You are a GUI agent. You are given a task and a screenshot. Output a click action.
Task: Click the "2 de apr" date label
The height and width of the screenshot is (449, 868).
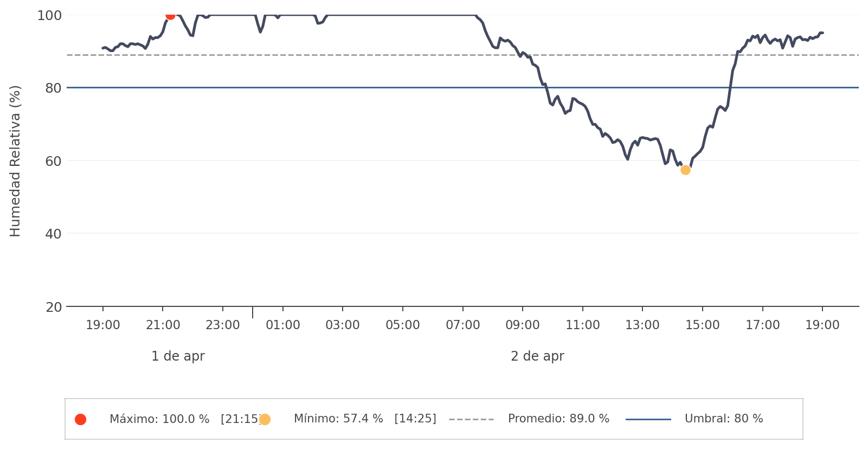pos(537,356)
